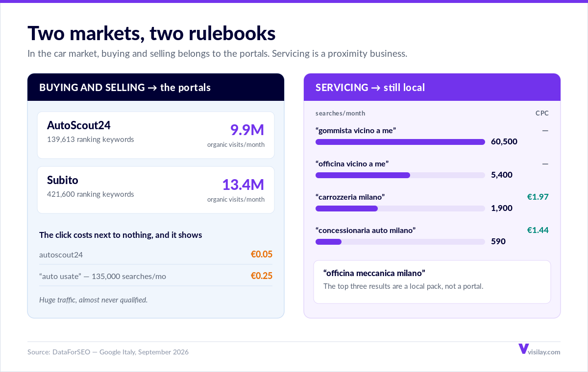Image resolution: width=588 pixels, height=372 pixels.
Task: Click the visilay.com logo icon
Action: 524,349
